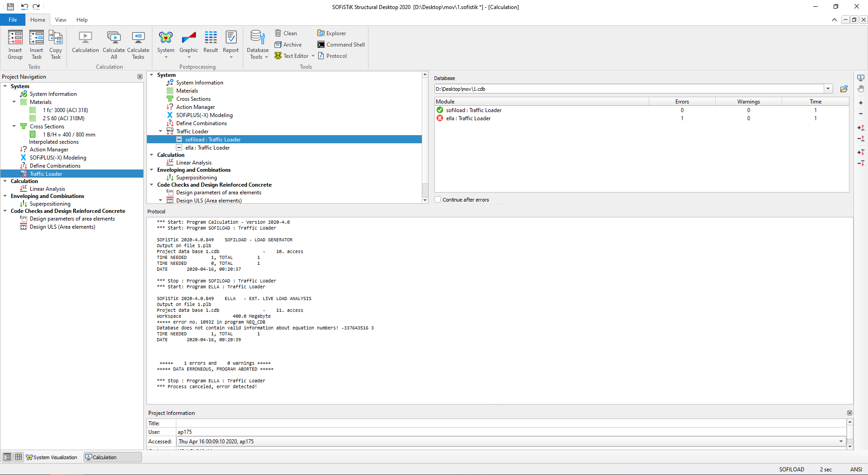Collapse the ribbon with the chevron arrow
Viewport: 868px width, 475px height.
click(x=834, y=19)
